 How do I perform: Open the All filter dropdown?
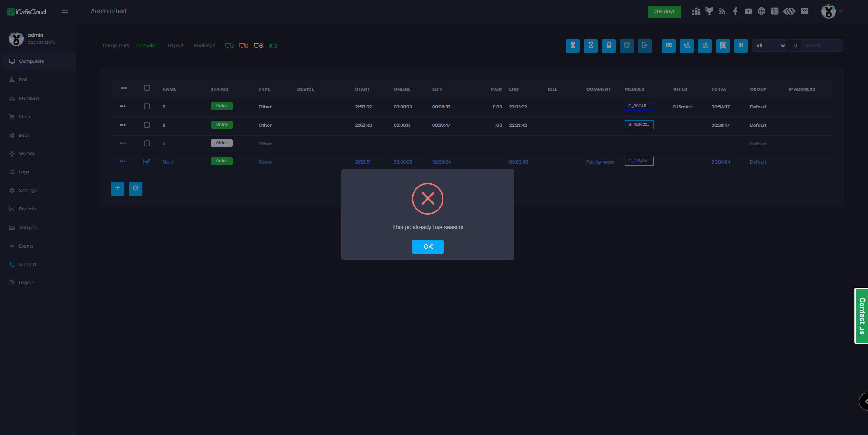[770, 46]
